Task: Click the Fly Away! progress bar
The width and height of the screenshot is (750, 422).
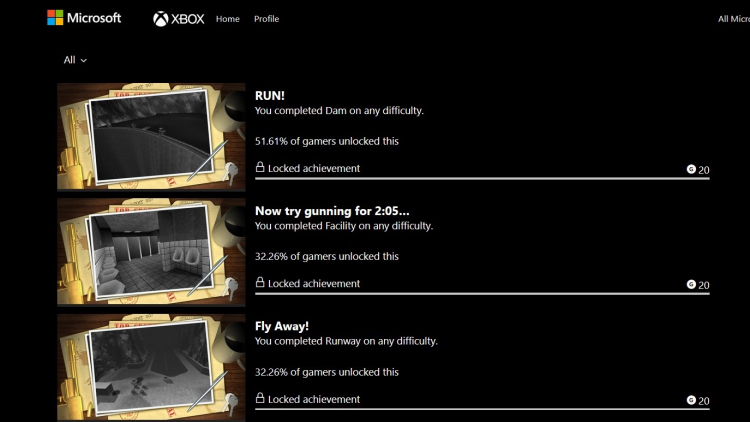Action: 482,409
